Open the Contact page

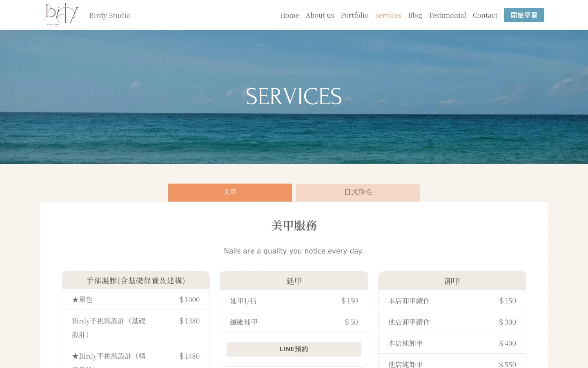485,15
